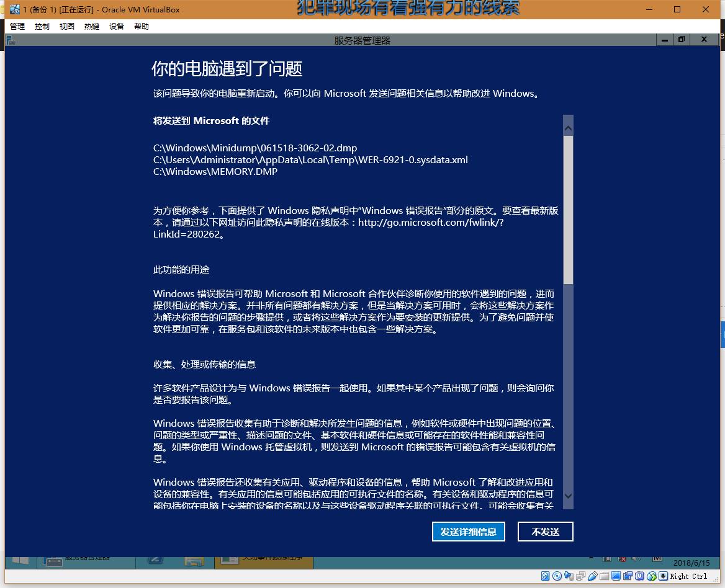The width and height of the screenshot is (725, 588).
Task: Click the network adapters indicator icon
Action: click(581, 576)
